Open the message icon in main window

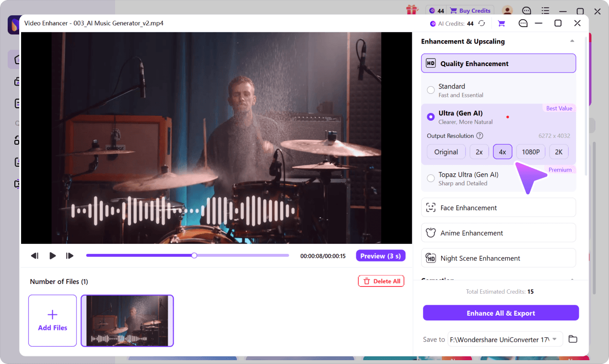tap(527, 11)
